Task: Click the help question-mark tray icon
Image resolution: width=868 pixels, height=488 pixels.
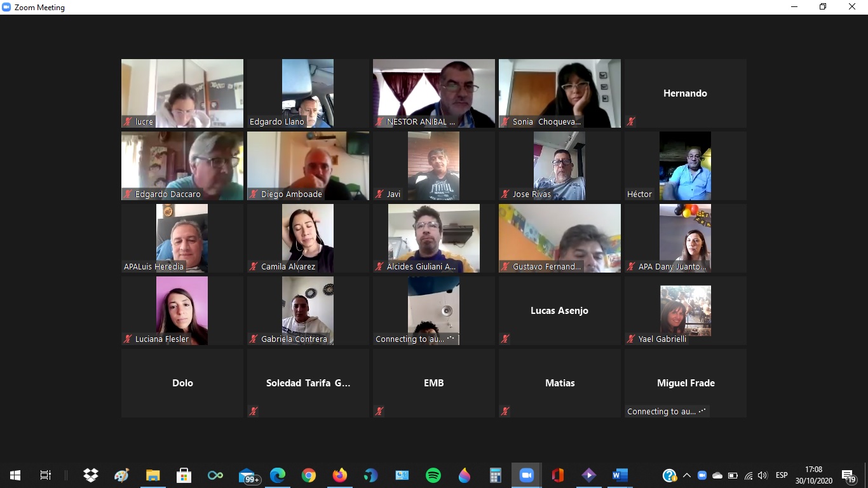Action: [x=669, y=475]
